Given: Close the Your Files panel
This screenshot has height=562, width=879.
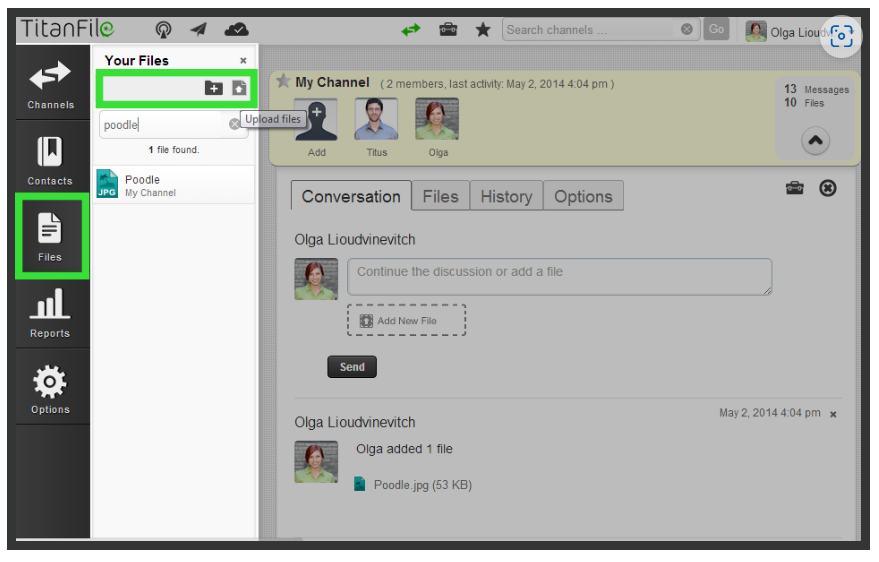Looking at the screenshot, I should [243, 61].
